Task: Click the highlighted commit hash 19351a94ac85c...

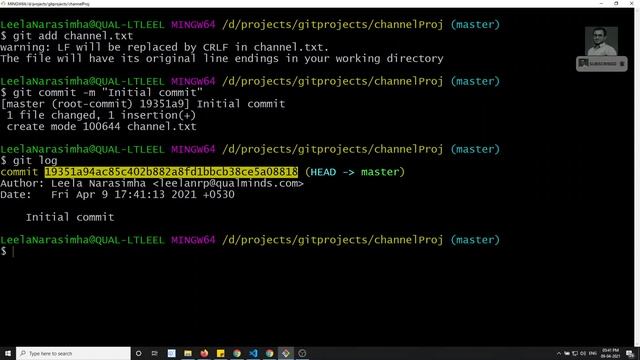Action: click(171, 172)
